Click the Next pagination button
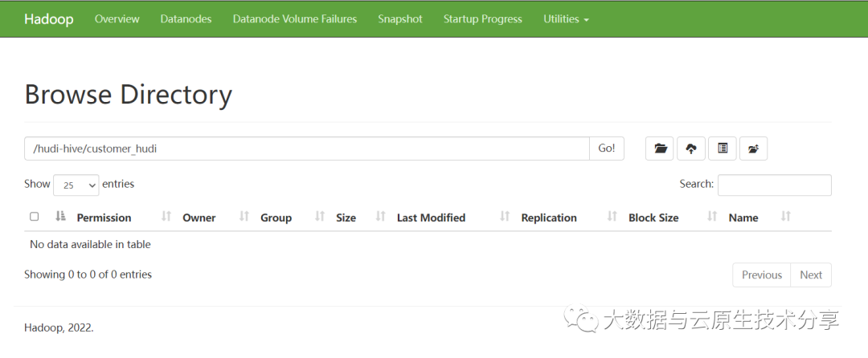This screenshot has width=868, height=358. tap(811, 275)
